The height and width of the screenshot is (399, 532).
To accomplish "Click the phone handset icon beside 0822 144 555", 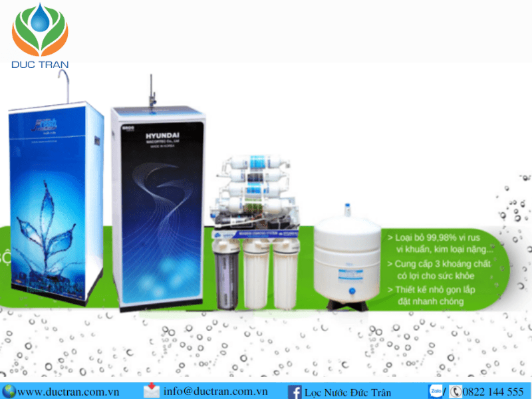I will 456,392.
